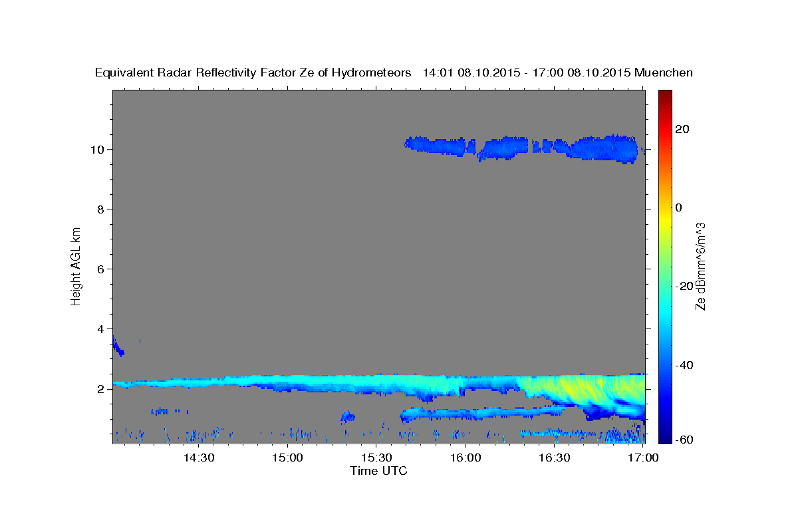Click the colorbar tick label '-20'
Image resolution: width=798 pixels, height=532 pixels.
[683, 286]
